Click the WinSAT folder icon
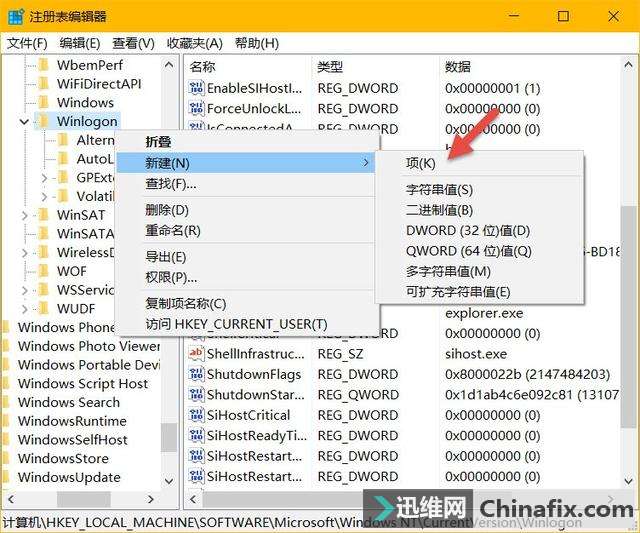 coord(44,215)
